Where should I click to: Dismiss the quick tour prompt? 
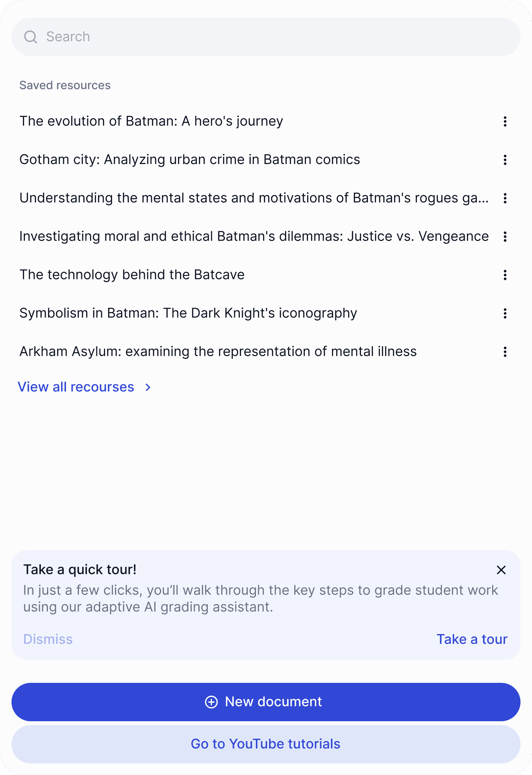[48, 639]
